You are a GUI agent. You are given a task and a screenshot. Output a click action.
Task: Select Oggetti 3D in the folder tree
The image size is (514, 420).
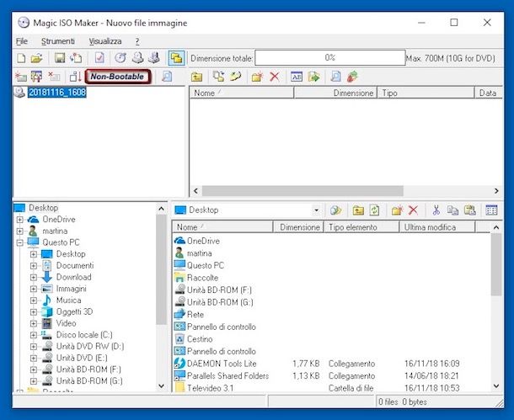[x=74, y=311]
